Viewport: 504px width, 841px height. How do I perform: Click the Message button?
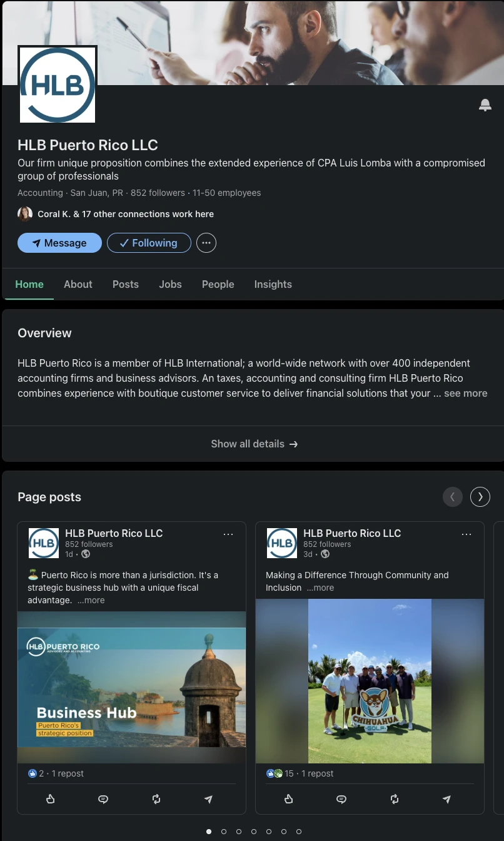coord(59,243)
